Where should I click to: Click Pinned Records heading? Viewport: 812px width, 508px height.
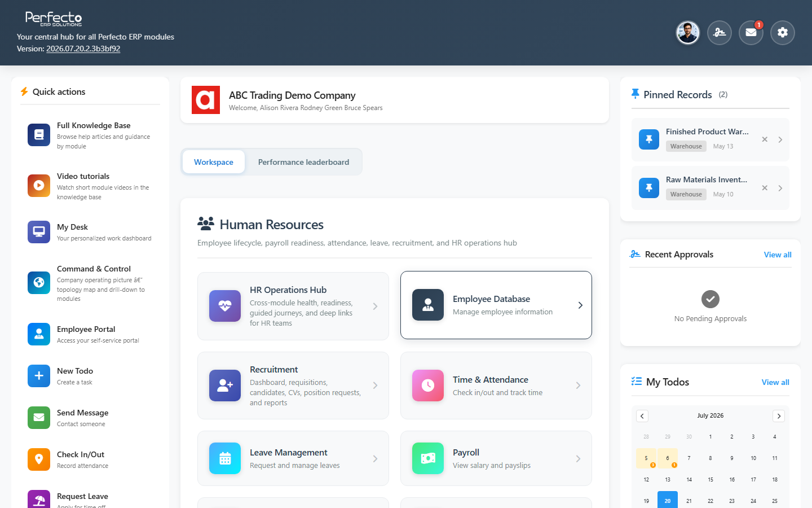678,95
